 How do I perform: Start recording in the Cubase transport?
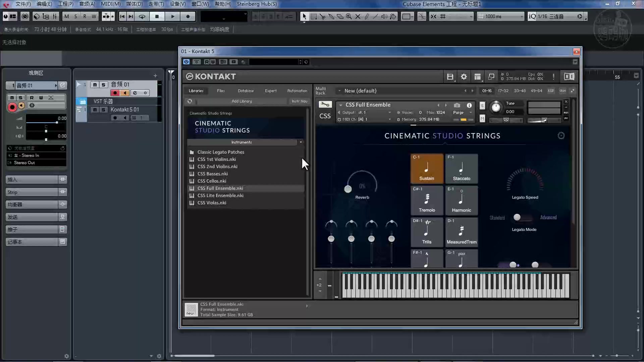(x=188, y=16)
